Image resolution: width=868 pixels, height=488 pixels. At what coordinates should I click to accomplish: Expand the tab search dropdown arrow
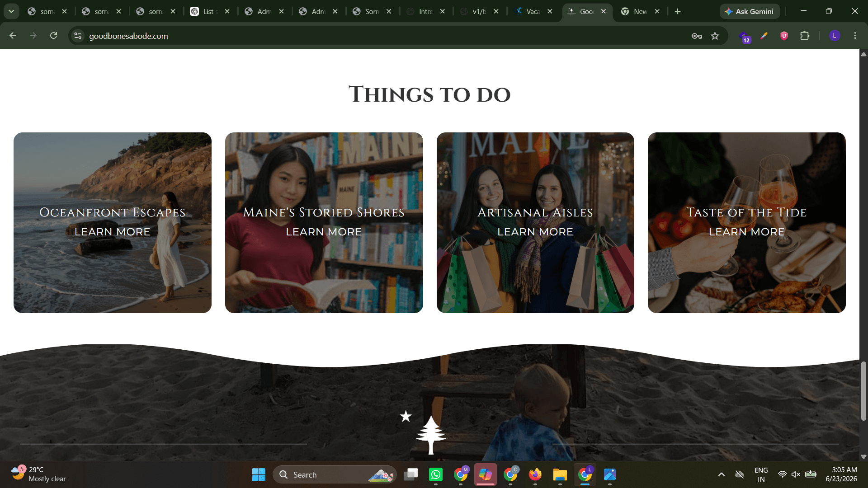(11, 11)
